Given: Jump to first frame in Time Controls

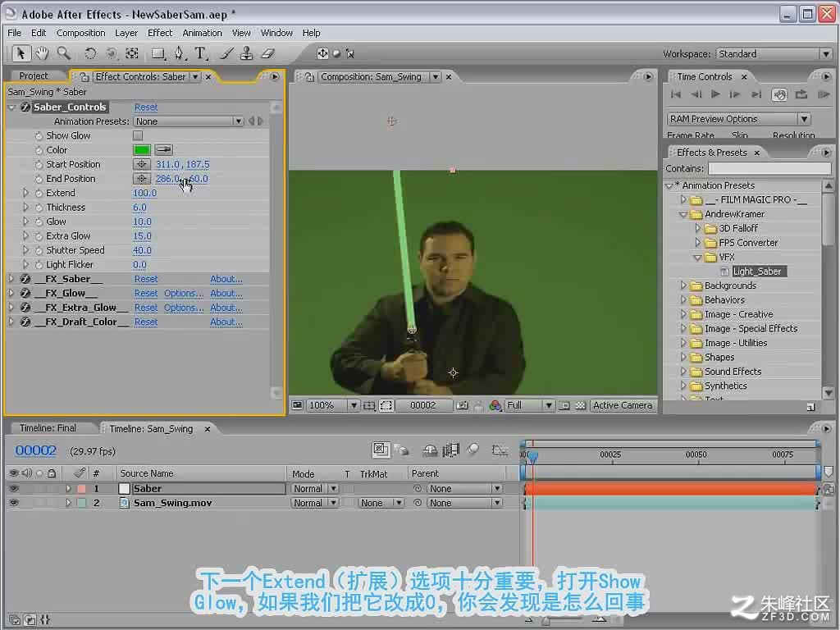Looking at the screenshot, I should point(676,95).
